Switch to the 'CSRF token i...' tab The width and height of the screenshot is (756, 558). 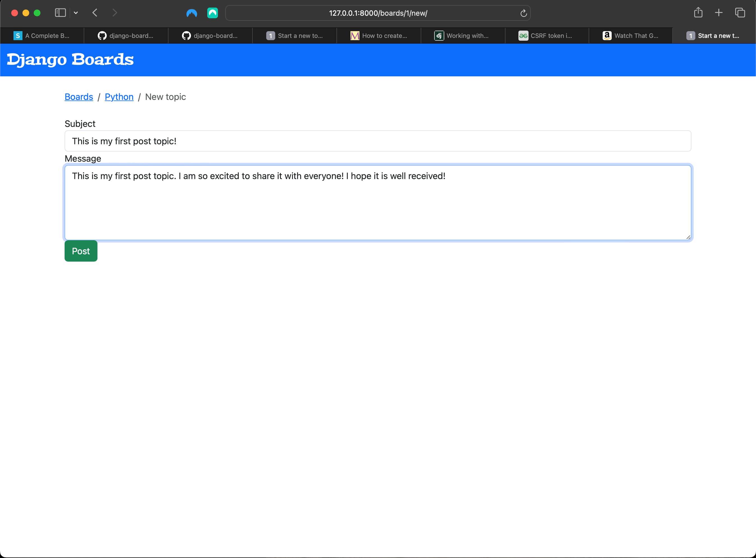click(547, 35)
